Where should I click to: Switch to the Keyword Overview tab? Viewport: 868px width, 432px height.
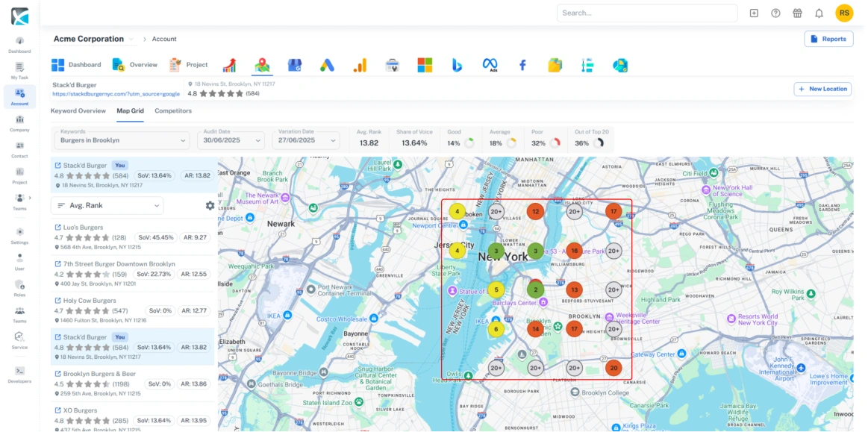tap(78, 110)
